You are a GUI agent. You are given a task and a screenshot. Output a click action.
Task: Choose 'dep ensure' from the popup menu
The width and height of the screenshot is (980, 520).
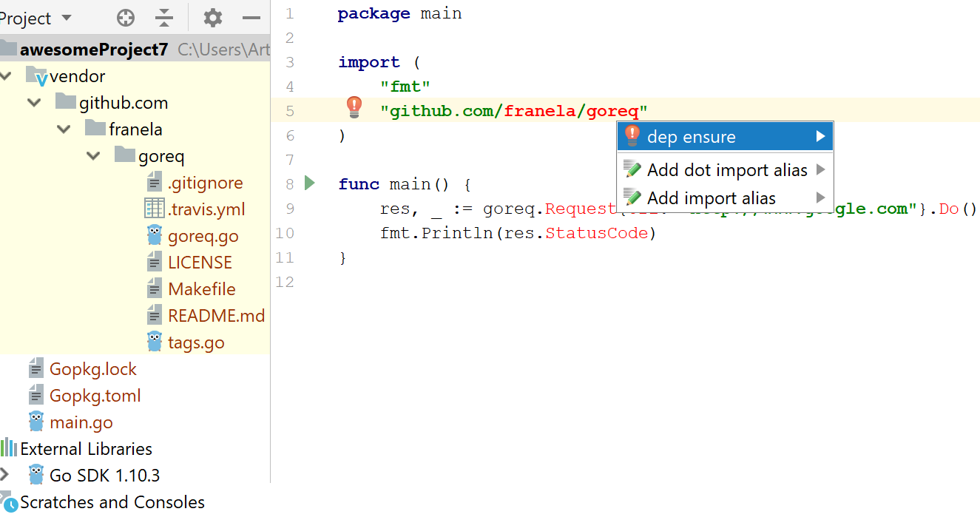point(691,137)
